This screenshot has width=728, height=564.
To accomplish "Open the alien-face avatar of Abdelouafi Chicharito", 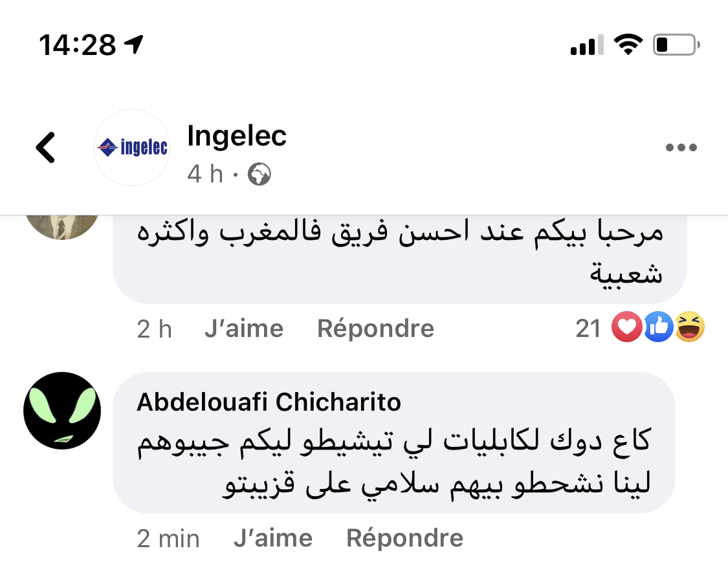I will click(x=63, y=411).
